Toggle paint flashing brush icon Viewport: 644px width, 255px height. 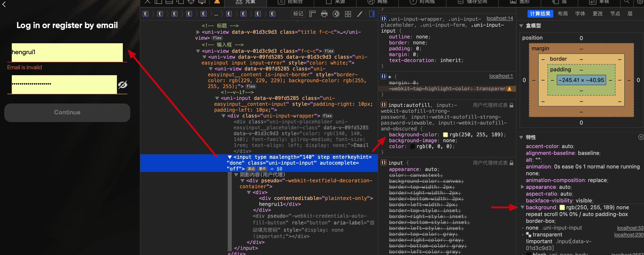[x=360, y=14]
